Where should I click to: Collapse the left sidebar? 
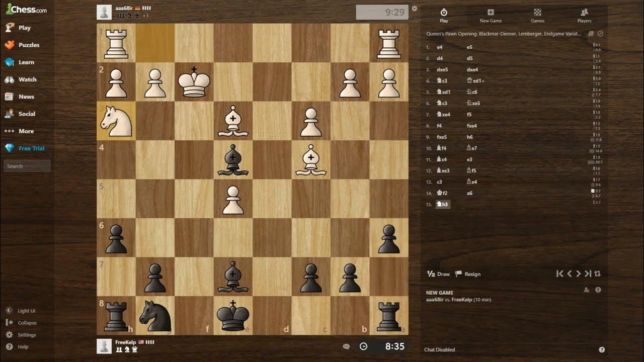[x=21, y=323]
